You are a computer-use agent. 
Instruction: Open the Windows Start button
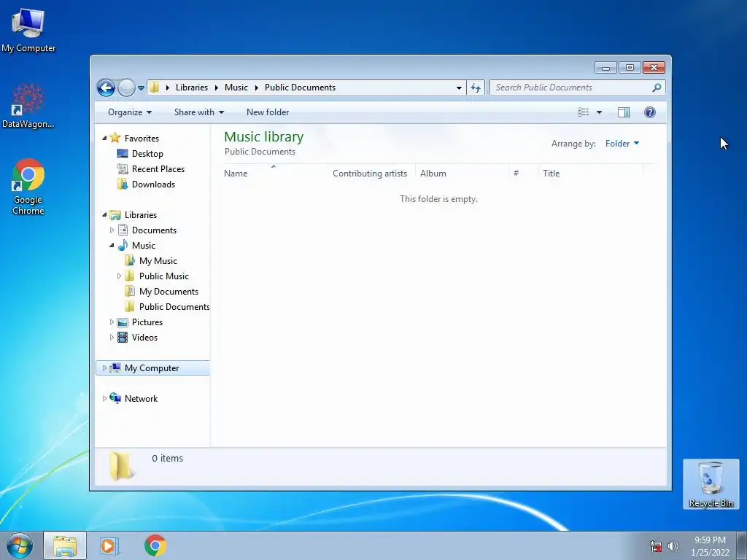click(x=20, y=545)
